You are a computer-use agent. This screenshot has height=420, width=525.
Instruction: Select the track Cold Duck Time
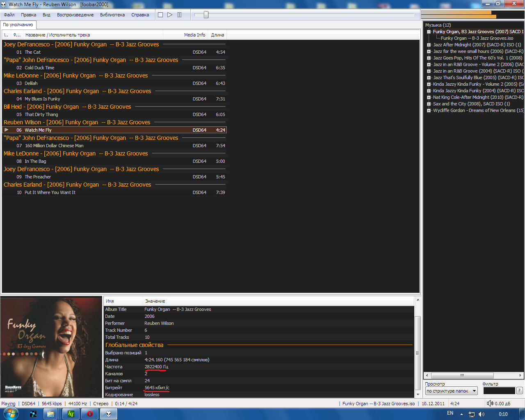pyautogui.click(x=39, y=68)
